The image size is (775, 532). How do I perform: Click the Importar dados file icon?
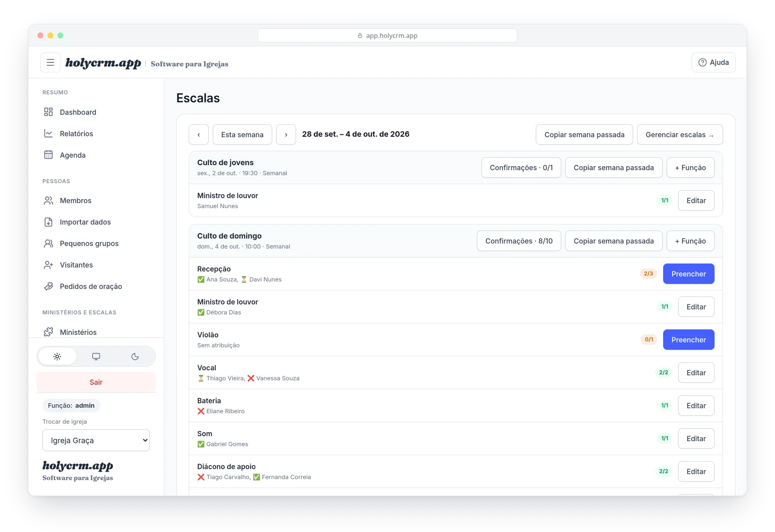48,222
